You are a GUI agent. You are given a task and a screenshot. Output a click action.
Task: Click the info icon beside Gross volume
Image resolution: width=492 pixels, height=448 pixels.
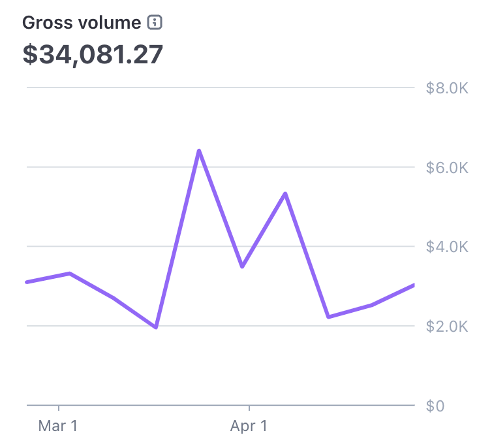(x=155, y=23)
